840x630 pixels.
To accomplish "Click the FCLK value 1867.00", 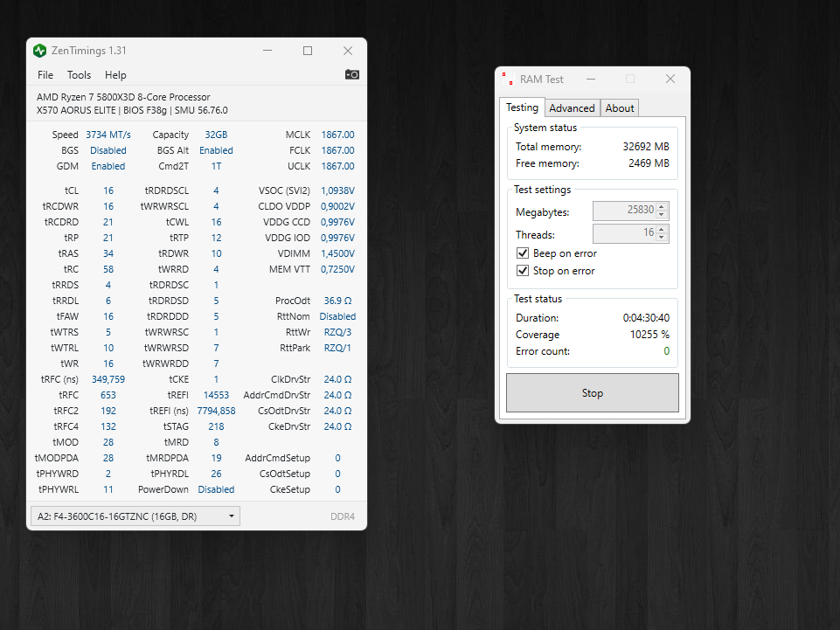I will pyautogui.click(x=337, y=150).
